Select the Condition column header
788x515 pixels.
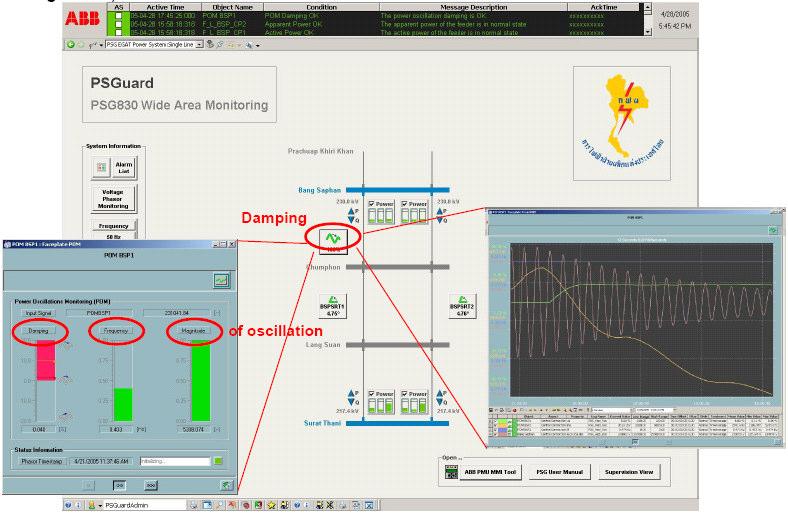click(321, 7)
